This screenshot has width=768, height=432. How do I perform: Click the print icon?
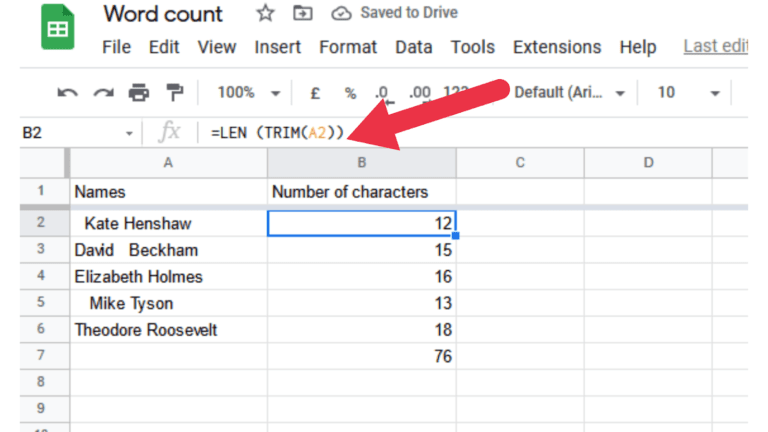click(139, 93)
